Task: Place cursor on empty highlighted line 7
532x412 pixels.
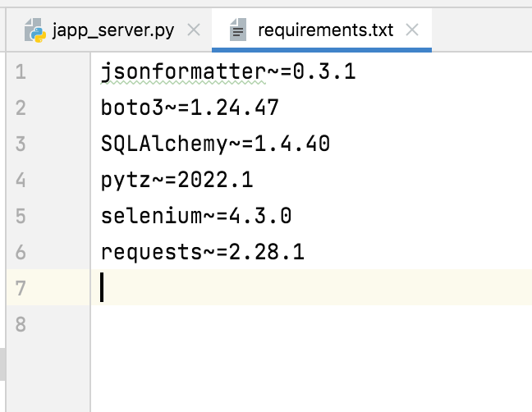Action: 311,287
